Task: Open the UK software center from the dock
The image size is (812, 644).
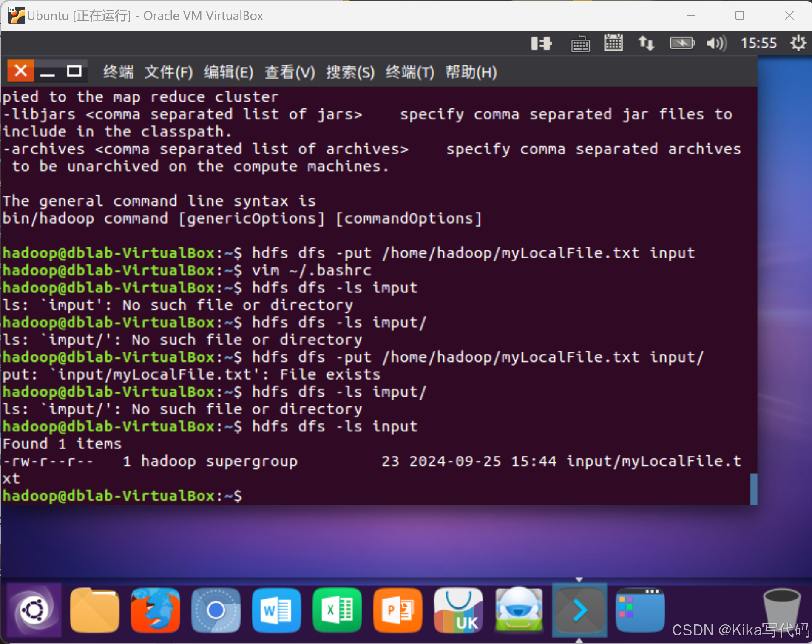Action: (458, 610)
